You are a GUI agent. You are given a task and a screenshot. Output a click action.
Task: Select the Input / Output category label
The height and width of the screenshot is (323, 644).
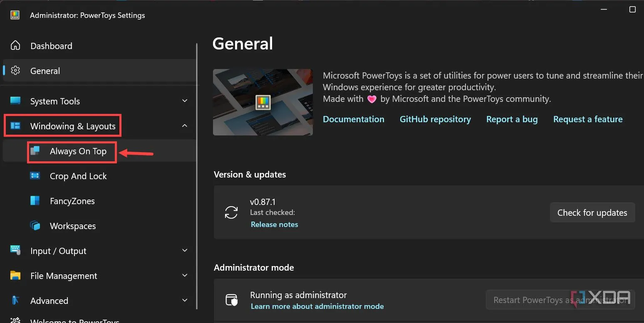[x=58, y=251]
